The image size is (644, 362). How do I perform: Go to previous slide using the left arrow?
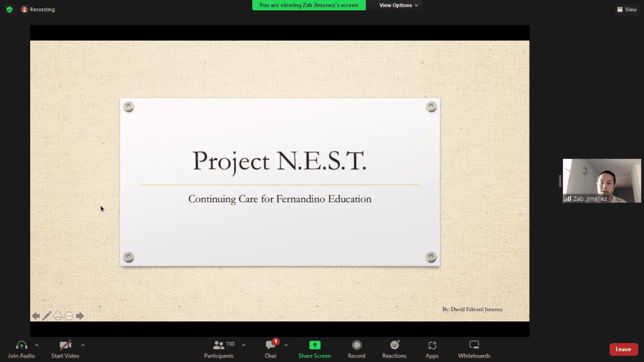coord(36,315)
